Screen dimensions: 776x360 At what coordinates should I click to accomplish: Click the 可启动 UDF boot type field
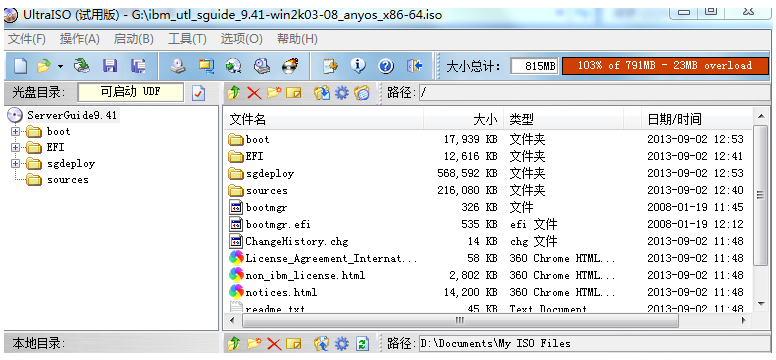(131, 92)
